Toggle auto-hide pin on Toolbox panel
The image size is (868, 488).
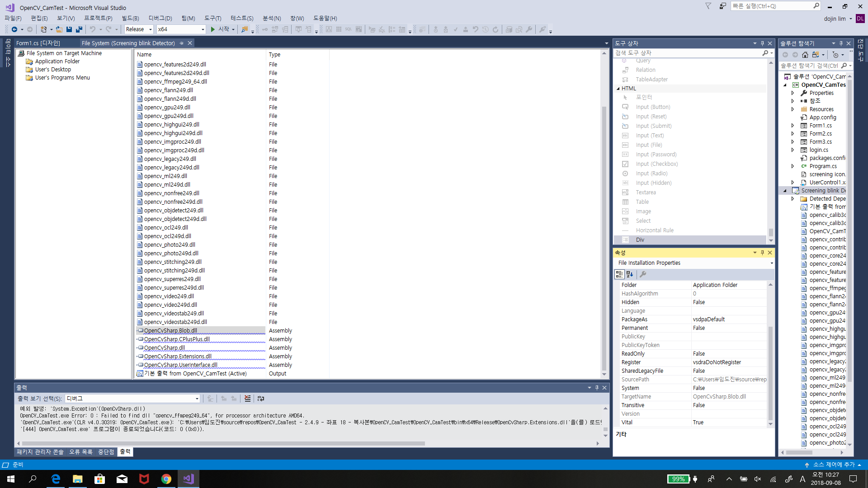coord(762,43)
